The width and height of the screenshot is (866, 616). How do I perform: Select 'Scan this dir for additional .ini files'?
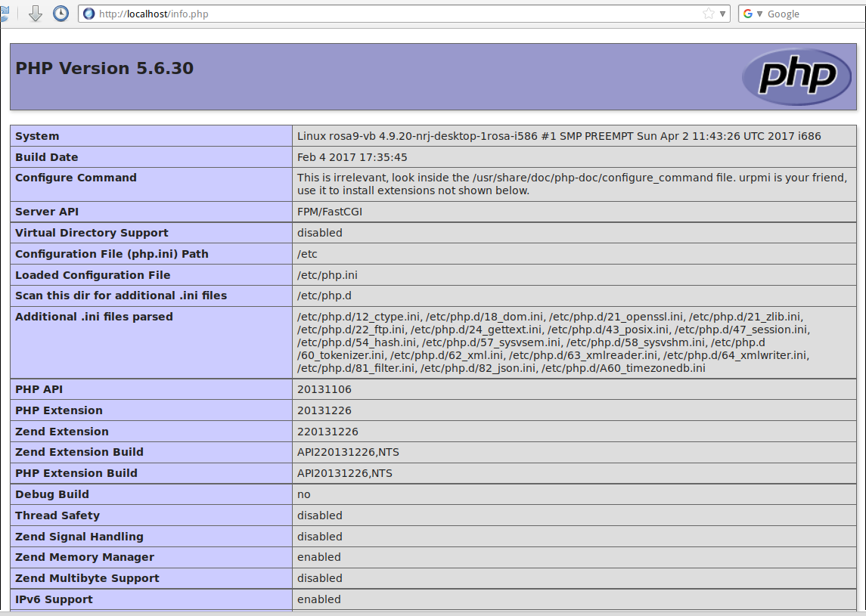click(121, 296)
